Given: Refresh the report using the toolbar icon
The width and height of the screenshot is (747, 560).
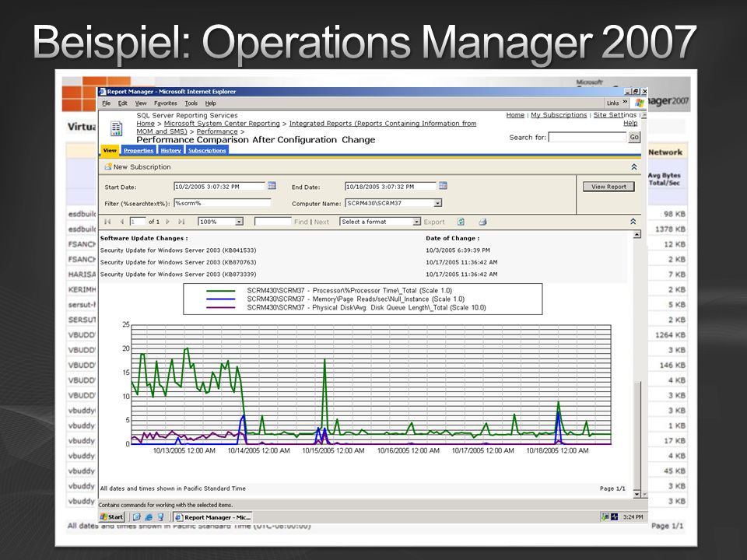Looking at the screenshot, I should pyautogui.click(x=461, y=222).
